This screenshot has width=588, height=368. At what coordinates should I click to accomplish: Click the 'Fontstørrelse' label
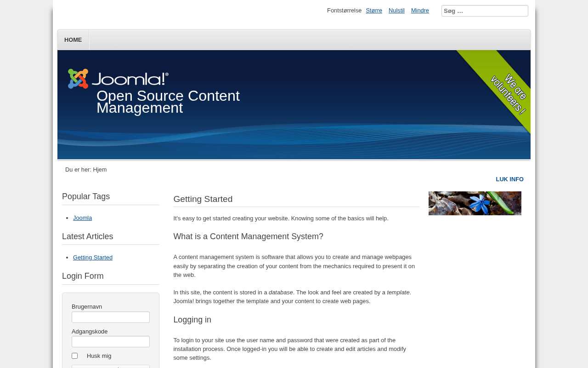[x=345, y=11]
